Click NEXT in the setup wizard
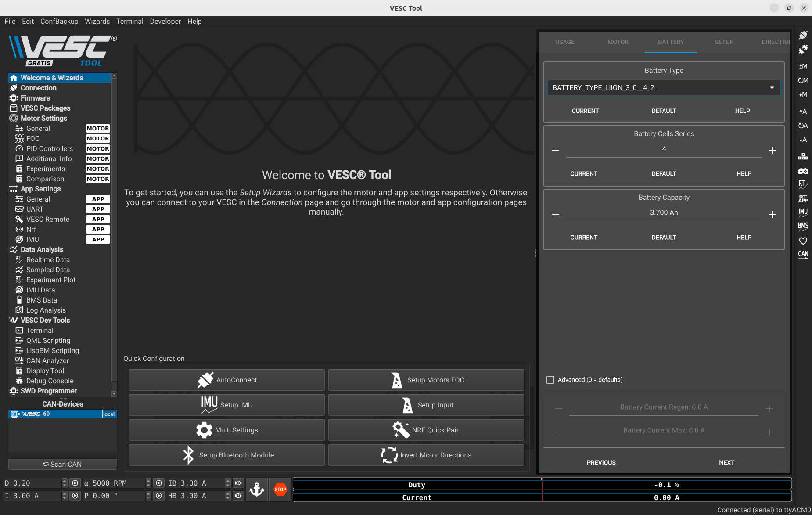The width and height of the screenshot is (812, 515). point(726,463)
